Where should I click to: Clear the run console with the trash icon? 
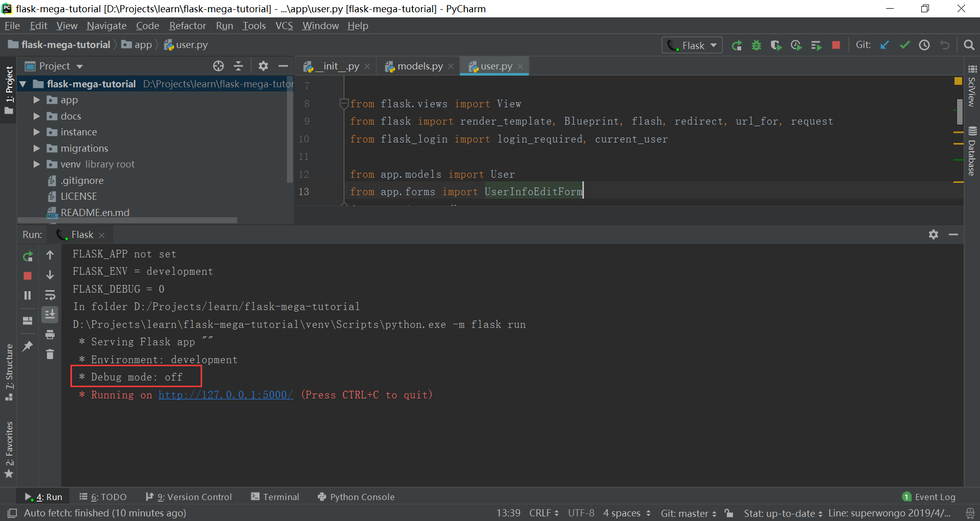pyautogui.click(x=50, y=354)
